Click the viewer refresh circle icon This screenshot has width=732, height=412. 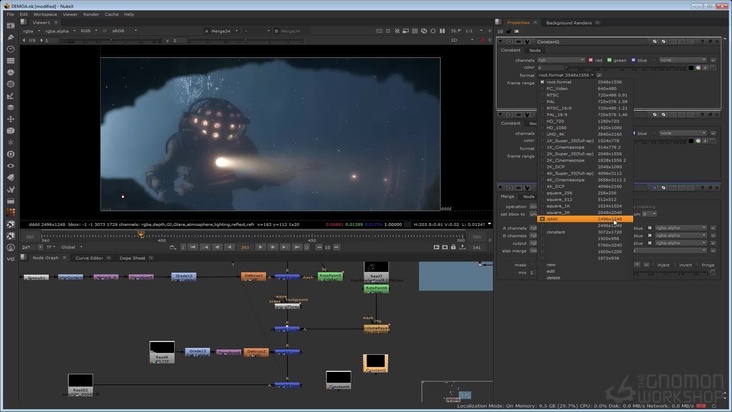click(x=433, y=31)
